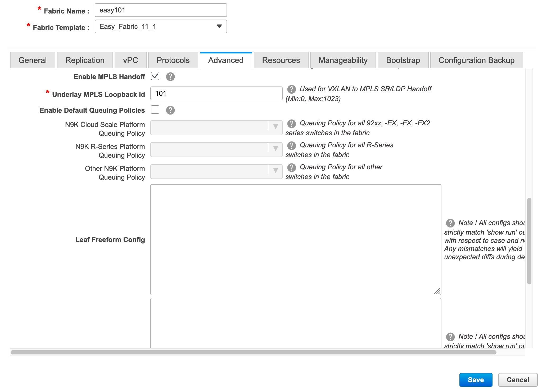The image size is (542, 392).
Task: Save the fabric configuration
Action: click(x=476, y=380)
